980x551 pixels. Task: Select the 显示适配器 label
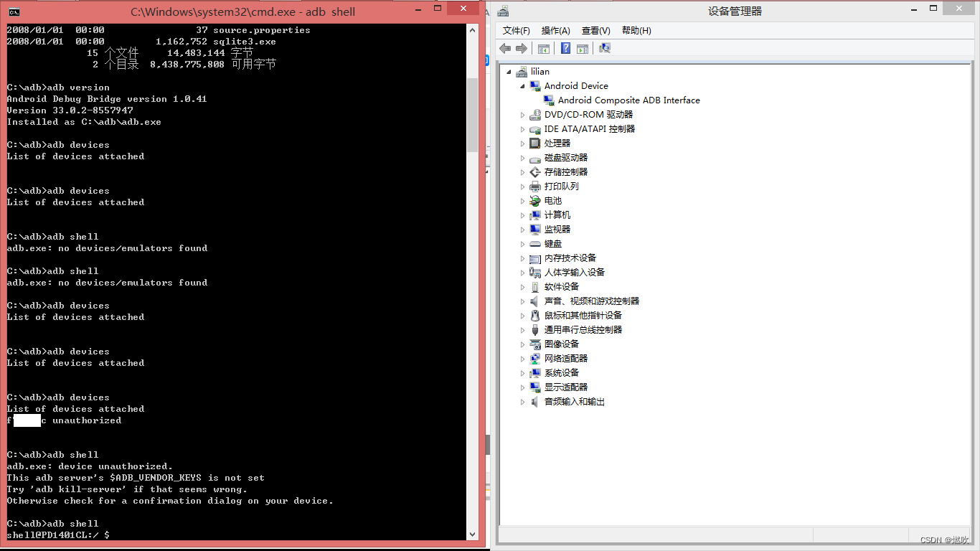[x=566, y=387]
